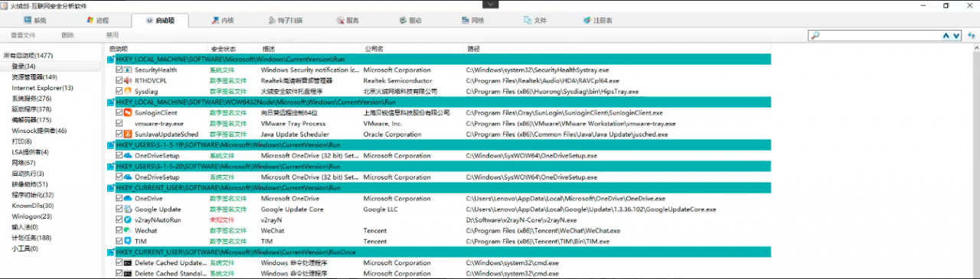This screenshot has height=279, width=980.
Task: Click the Sysdiag Huorong icon
Action: pyautogui.click(x=128, y=91)
